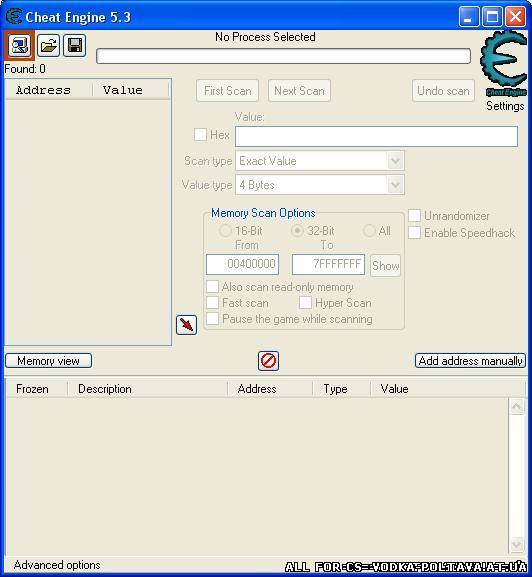Open the Scan type dropdown showing Exact Value
532x577 pixels.
coord(320,161)
